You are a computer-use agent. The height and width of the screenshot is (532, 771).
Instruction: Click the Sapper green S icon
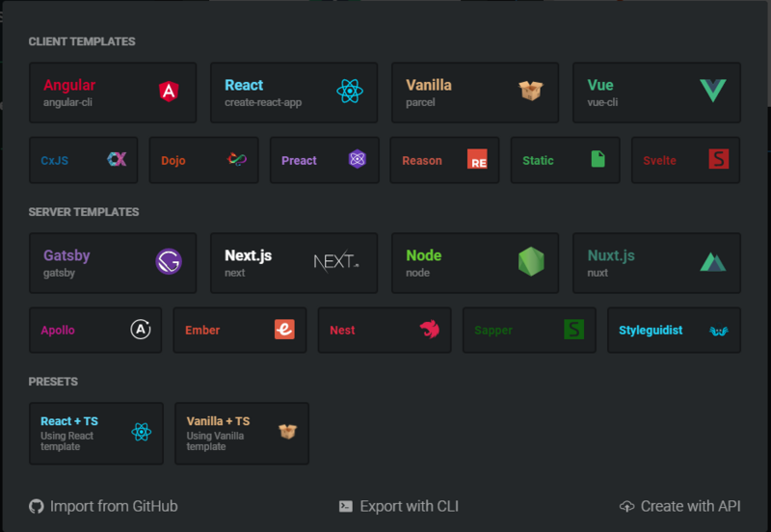573,330
